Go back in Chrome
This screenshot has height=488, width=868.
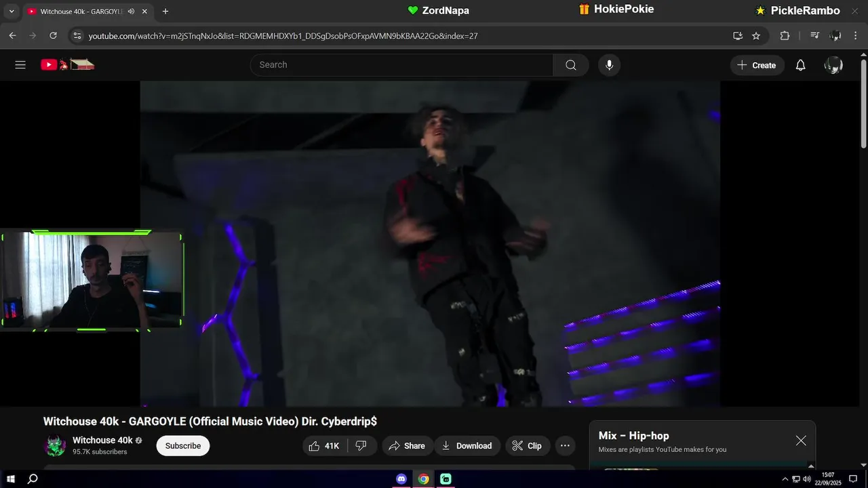click(12, 36)
